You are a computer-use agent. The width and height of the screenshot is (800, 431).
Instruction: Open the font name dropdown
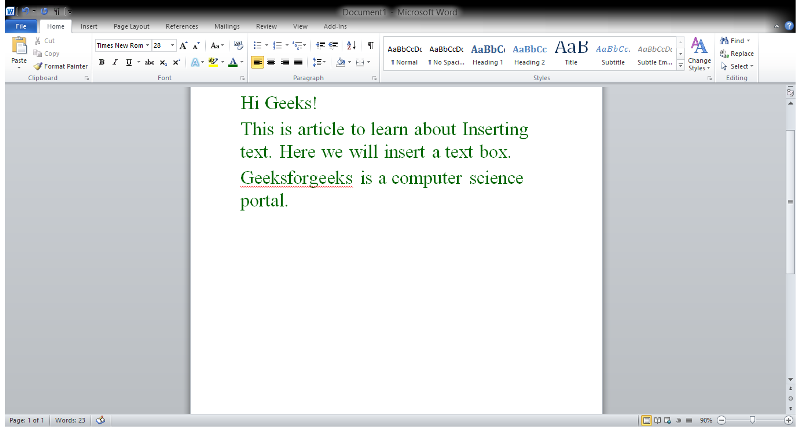[147, 45]
